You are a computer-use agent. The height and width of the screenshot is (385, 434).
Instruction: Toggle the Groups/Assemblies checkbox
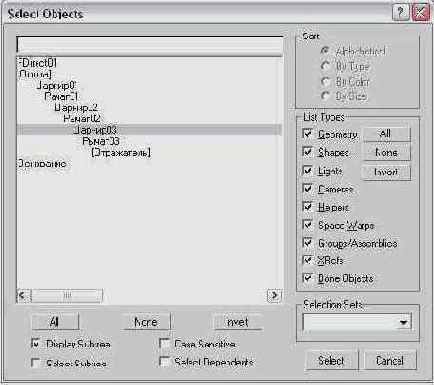(x=307, y=243)
